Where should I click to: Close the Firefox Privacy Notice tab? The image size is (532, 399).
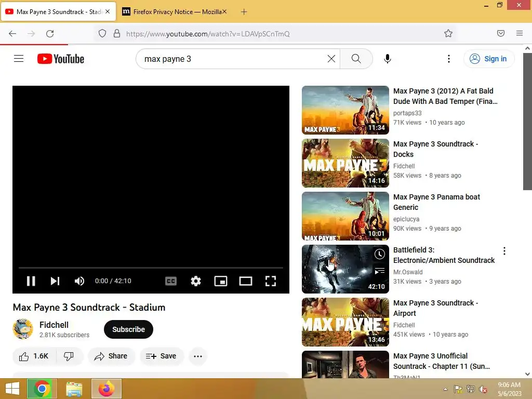coord(224,11)
